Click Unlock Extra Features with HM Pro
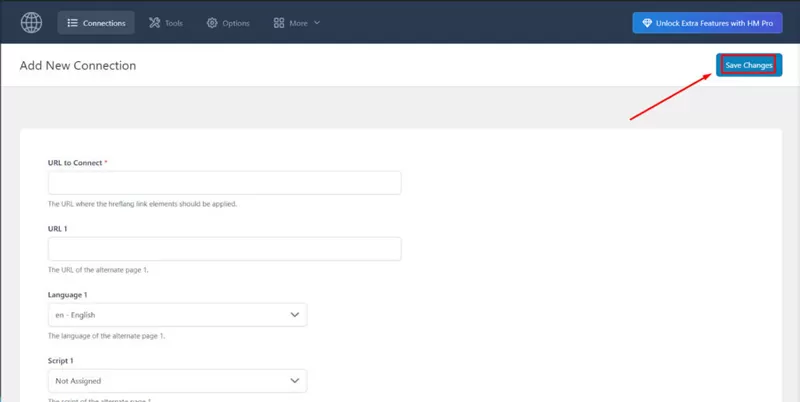The height and width of the screenshot is (402, 800). [x=707, y=23]
